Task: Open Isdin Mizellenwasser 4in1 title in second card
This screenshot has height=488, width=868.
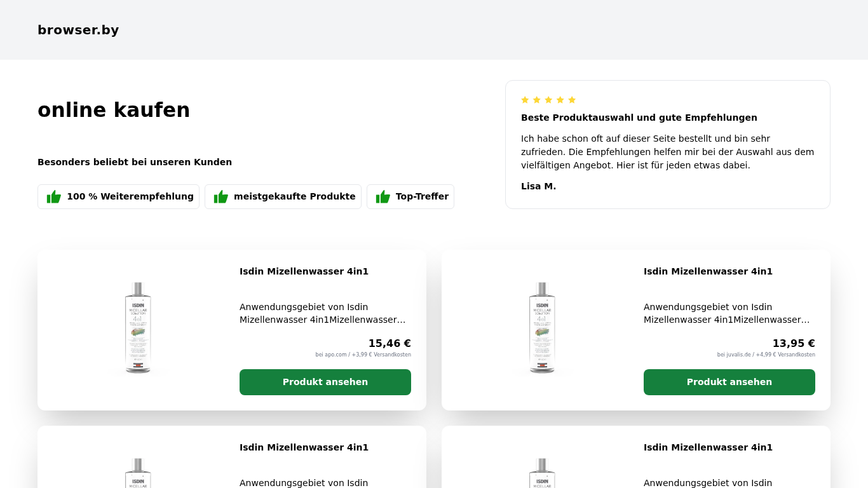Action: pyautogui.click(x=708, y=271)
